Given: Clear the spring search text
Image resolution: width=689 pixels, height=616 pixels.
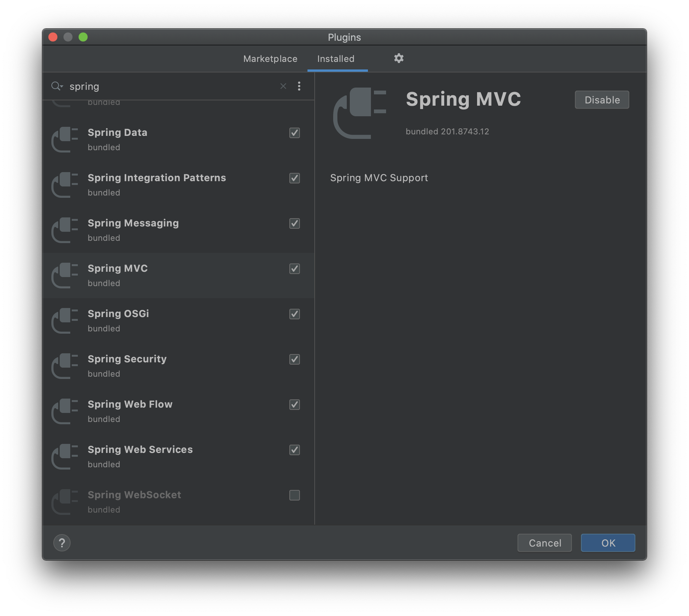Looking at the screenshot, I should (283, 86).
